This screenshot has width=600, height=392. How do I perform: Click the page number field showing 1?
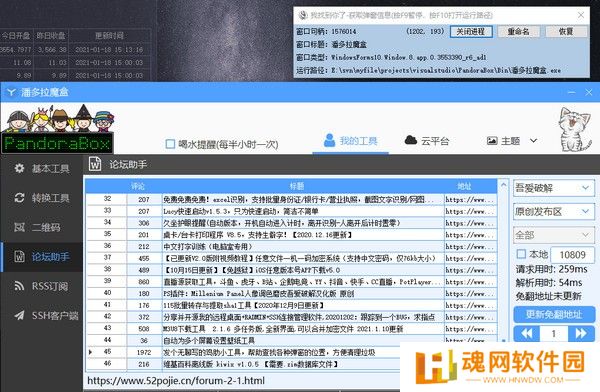coord(554,333)
